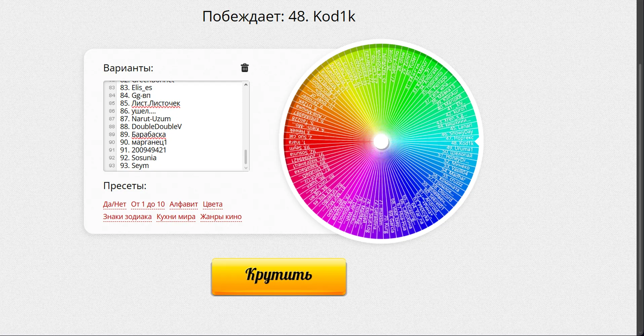Screen dimensions: 644x336
Task: Click the scroll up arrow in variants list
Action: coord(246,85)
